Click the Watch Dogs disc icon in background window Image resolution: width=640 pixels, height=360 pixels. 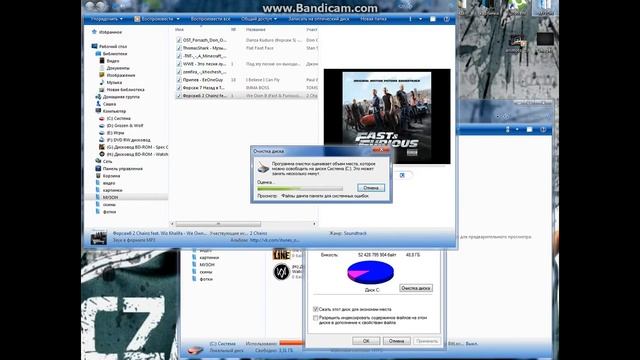pyautogui.click(x=281, y=271)
